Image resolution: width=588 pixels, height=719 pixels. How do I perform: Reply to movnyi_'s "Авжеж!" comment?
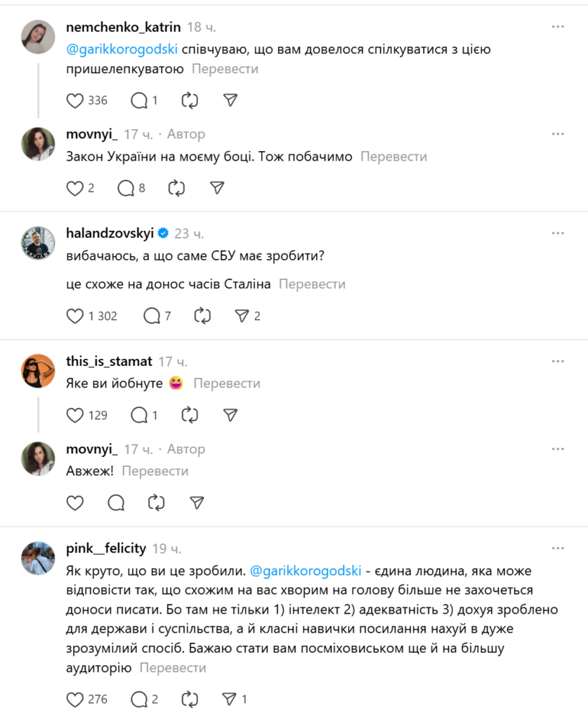(117, 503)
